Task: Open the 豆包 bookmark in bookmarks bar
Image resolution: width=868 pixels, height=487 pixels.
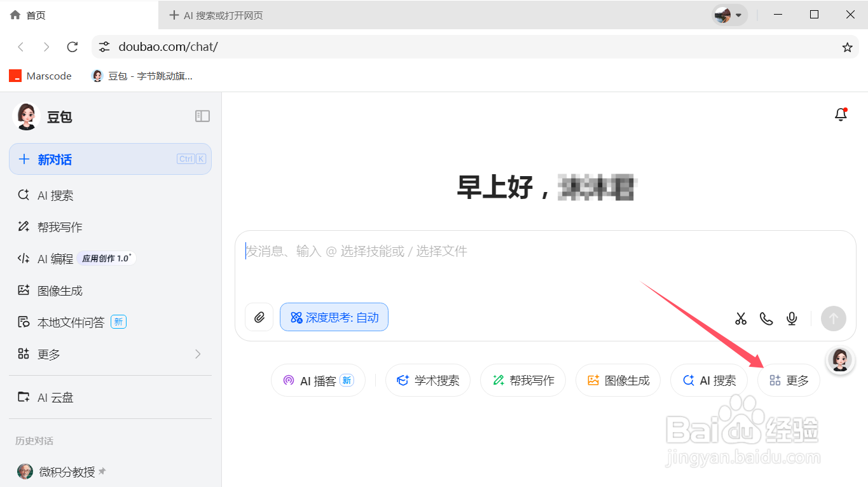Action: coord(142,76)
